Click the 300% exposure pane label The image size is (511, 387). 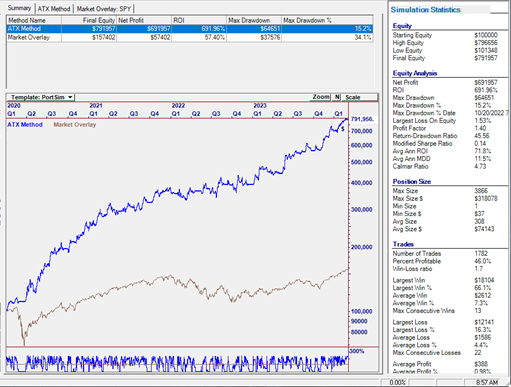(x=357, y=351)
